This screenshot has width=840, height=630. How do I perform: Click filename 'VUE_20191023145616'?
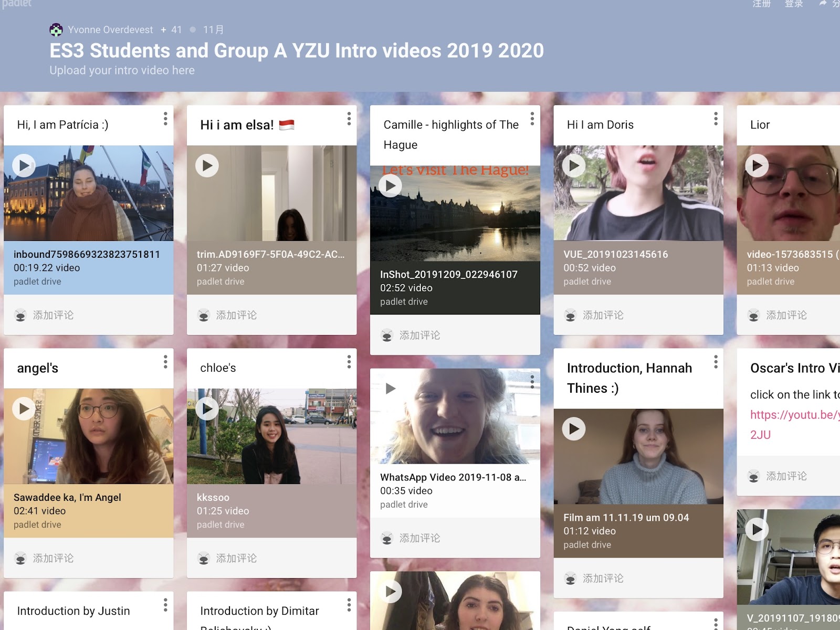[x=616, y=254]
